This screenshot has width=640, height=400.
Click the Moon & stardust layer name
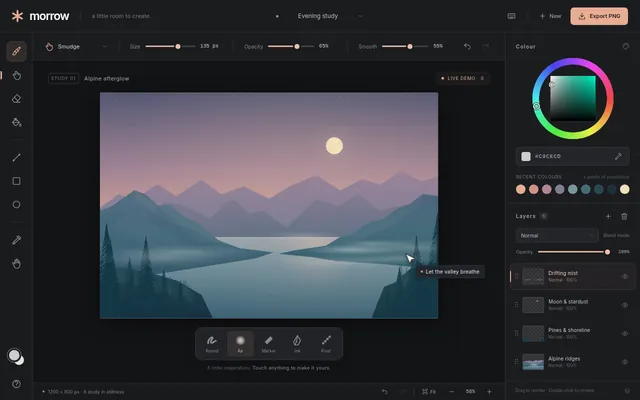click(x=568, y=302)
